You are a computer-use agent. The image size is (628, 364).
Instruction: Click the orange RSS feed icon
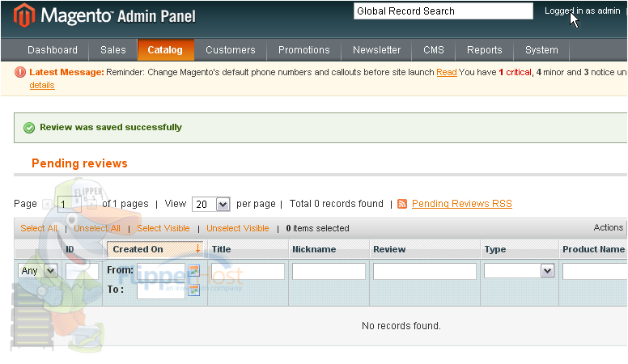click(x=402, y=204)
